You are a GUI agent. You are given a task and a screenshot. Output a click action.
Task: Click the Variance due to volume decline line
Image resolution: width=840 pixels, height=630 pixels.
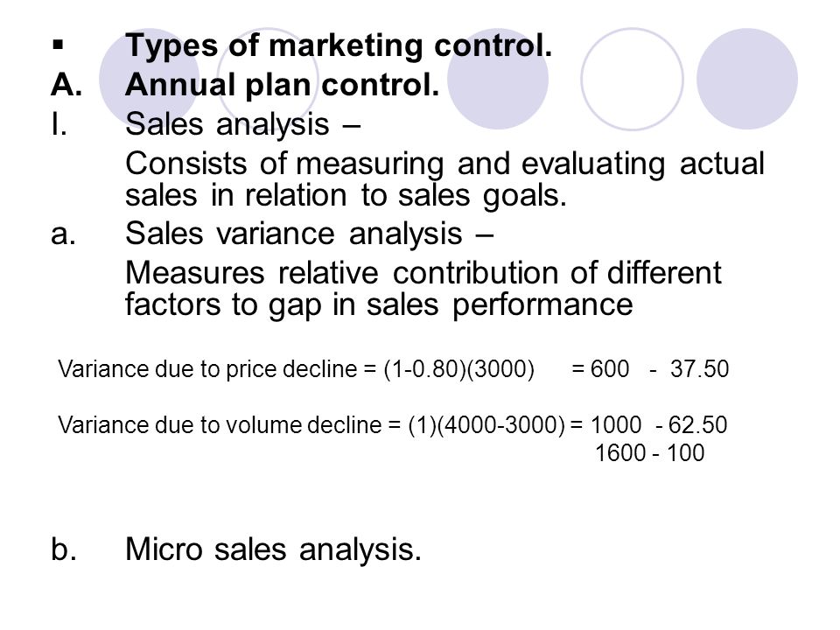[x=393, y=425]
